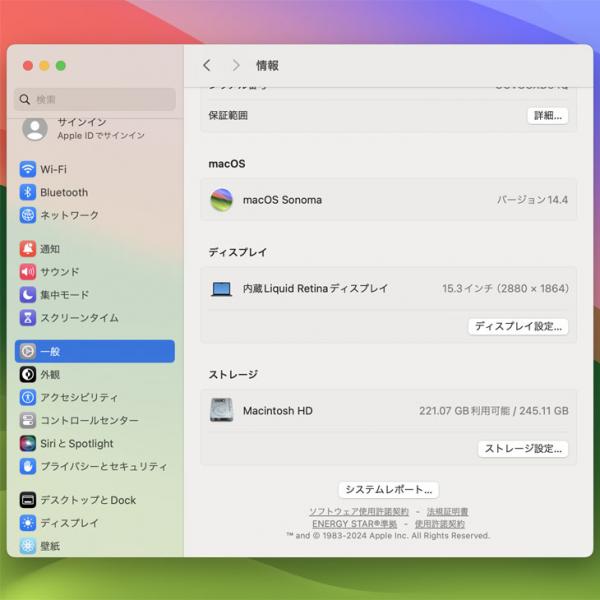Select the 集中モード moon icon
Screen dimensions: 600x600
(28, 295)
